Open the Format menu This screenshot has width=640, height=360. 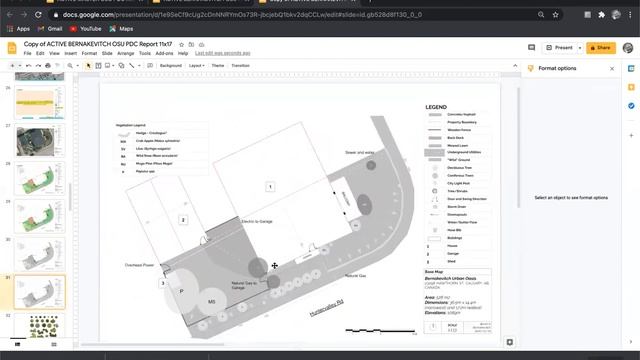(89, 53)
